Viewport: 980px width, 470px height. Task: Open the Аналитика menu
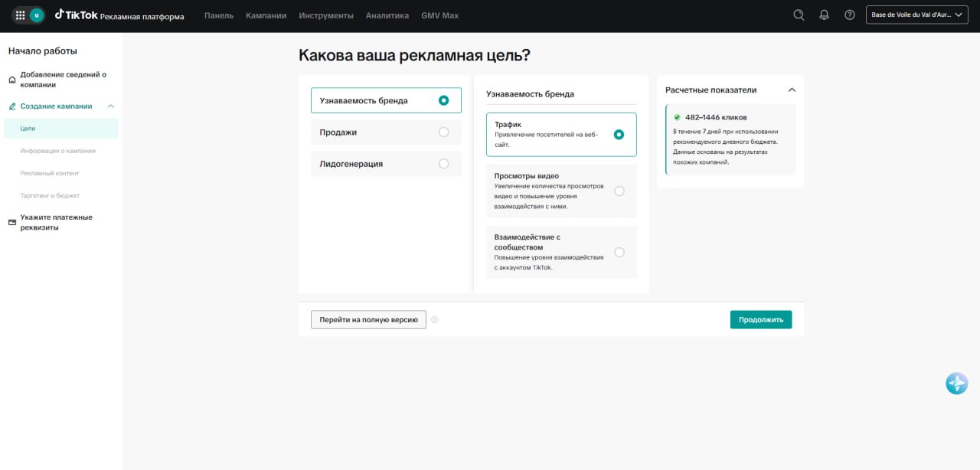(387, 15)
